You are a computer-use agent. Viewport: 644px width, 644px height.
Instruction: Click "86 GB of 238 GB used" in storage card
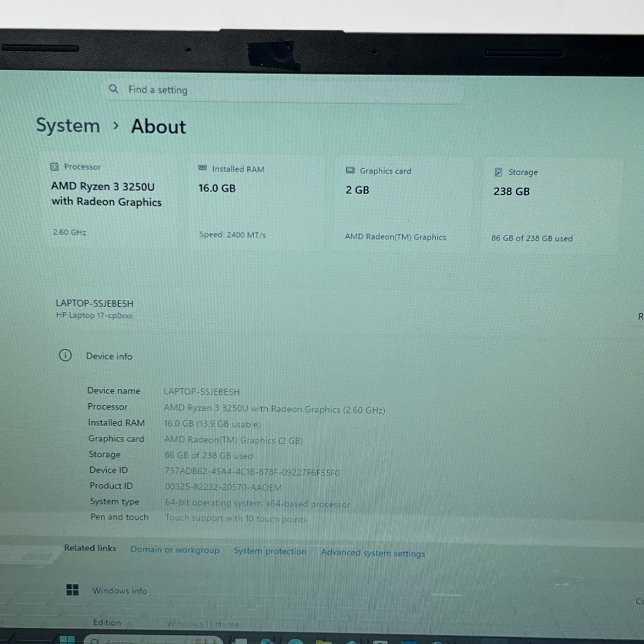532,238
